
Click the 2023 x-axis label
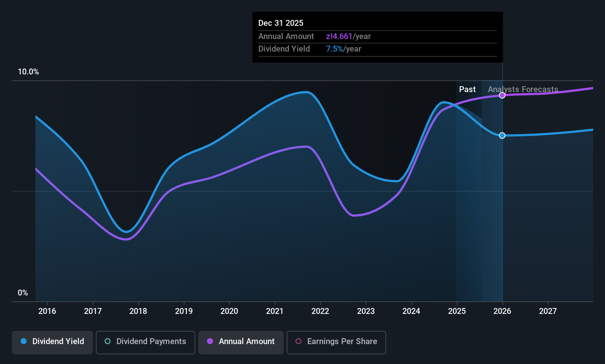coord(366,311)
